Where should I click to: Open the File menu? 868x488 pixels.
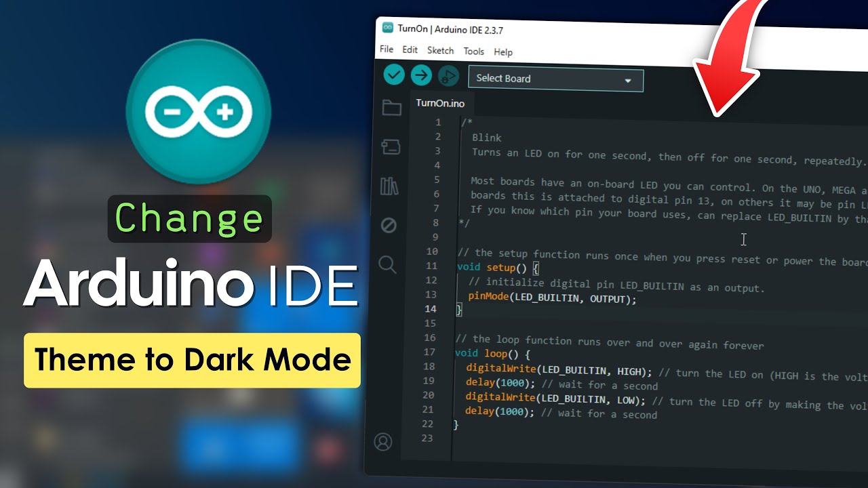tap(387, 49)
